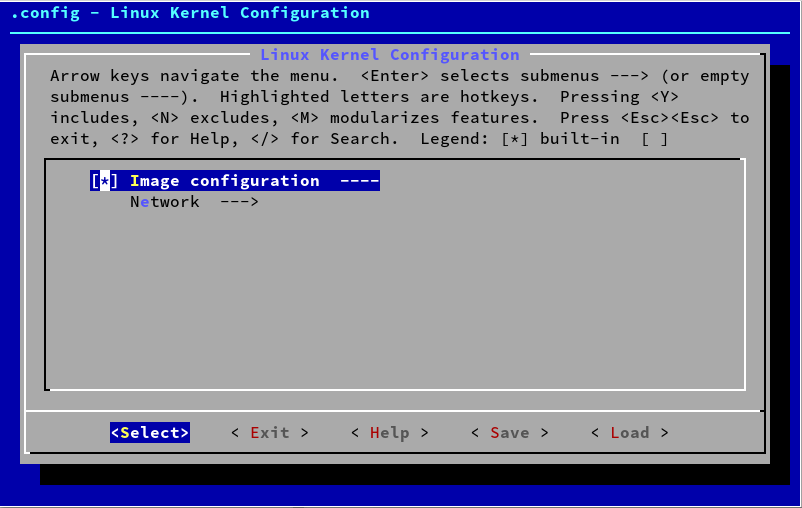Screen dimensions: 802x508
Task: Click the empty [ ] legend brackets
Action: (x=654, y=139)
